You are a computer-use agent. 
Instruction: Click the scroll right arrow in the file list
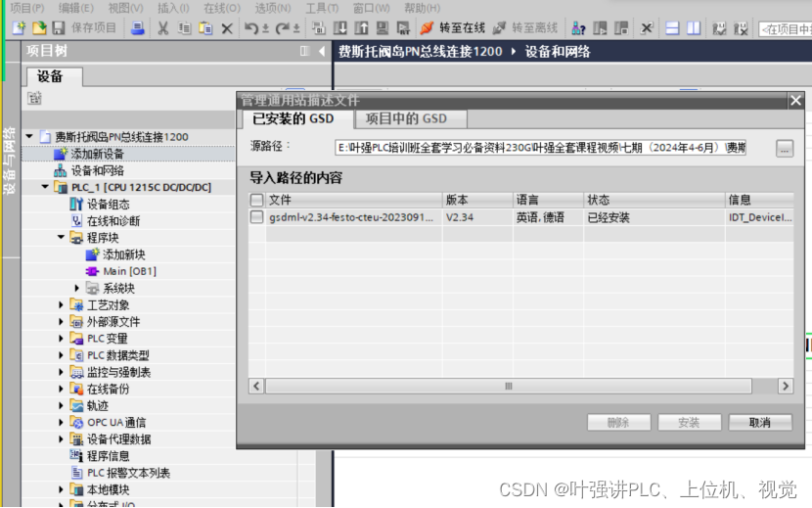pyautogui.click(x=786, y=386)
